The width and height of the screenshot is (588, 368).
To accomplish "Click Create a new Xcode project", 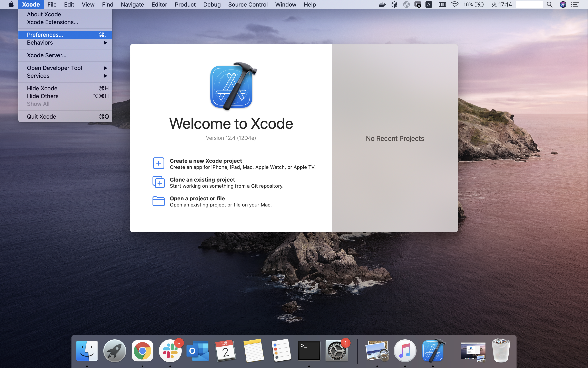I will tap(206, 161).
